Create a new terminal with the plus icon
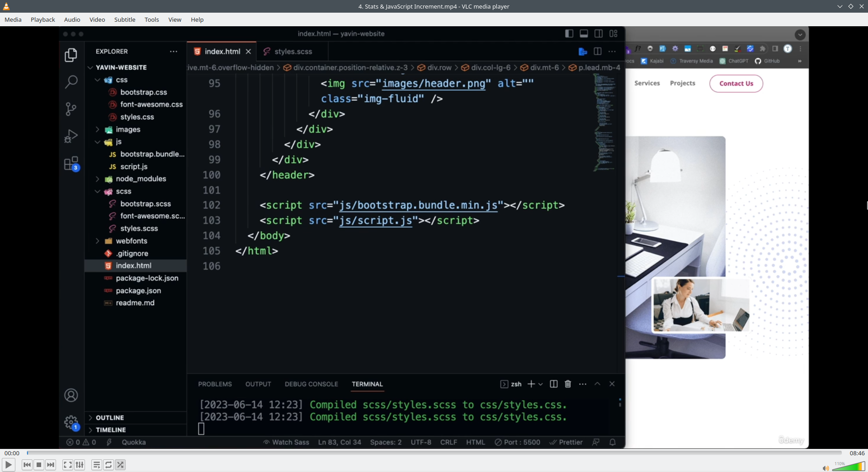 531,384
